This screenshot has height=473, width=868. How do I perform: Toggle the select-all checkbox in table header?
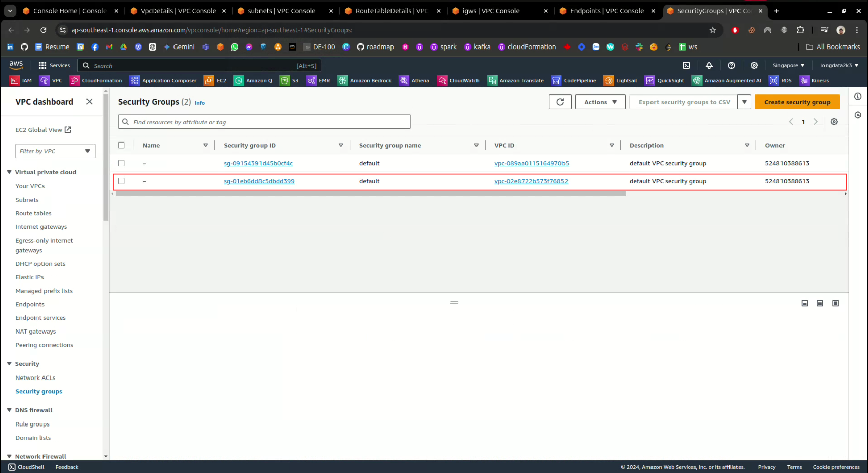pyautogui.click(x=121, y=145)
